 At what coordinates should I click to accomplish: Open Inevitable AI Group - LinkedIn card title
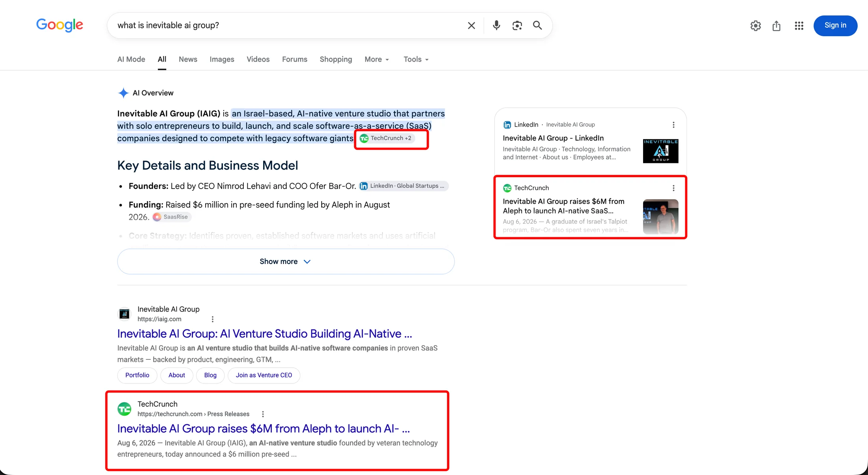tap(553, 138)
